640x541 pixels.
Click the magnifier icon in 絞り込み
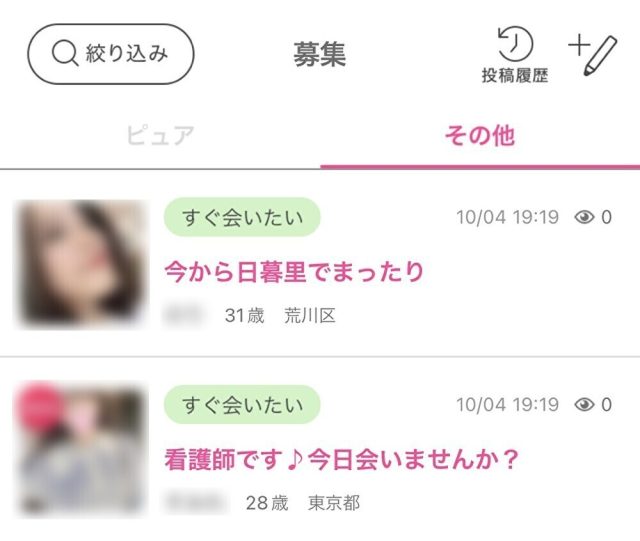pos(65,53)
